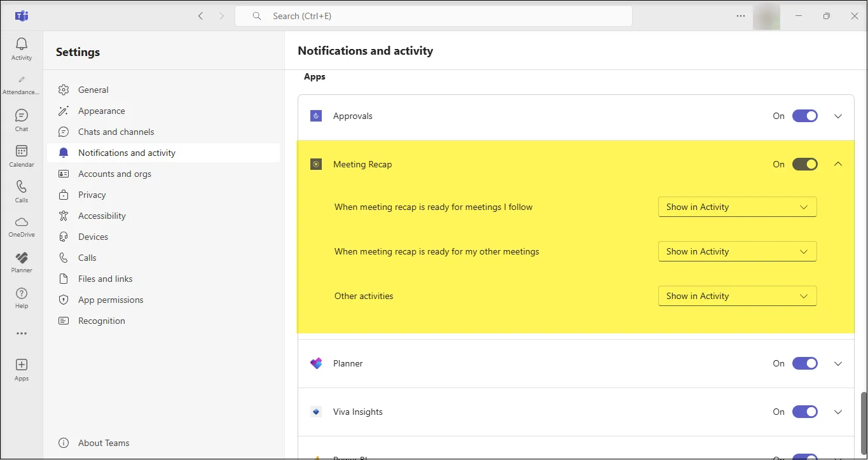Click the headset icon next to Devices

tap(64, 237)
